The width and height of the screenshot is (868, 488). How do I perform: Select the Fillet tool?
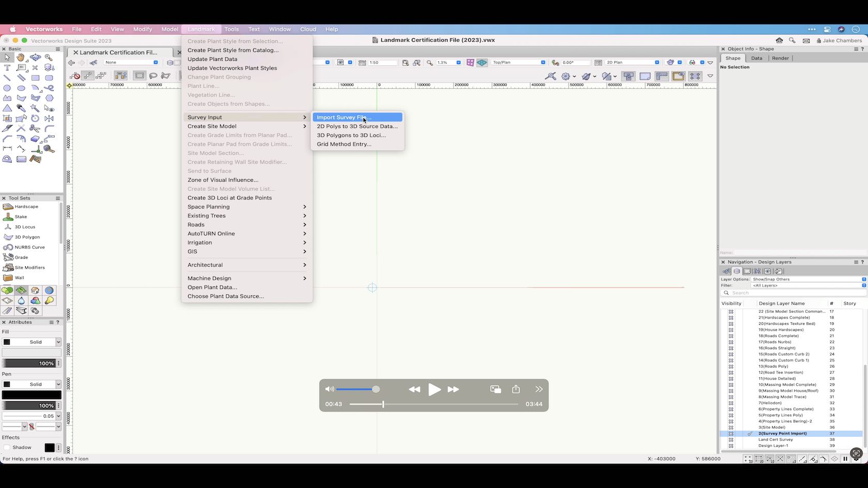(x=49, y=129)
